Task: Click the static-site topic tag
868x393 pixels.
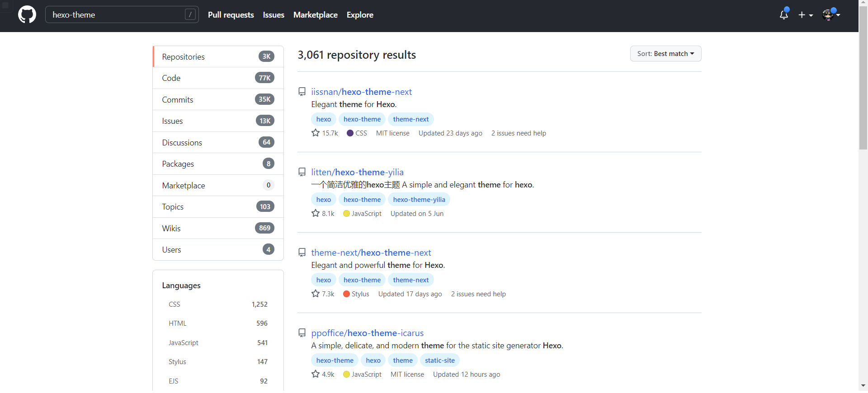Action: pyautogui.click(x=439, y=360)
